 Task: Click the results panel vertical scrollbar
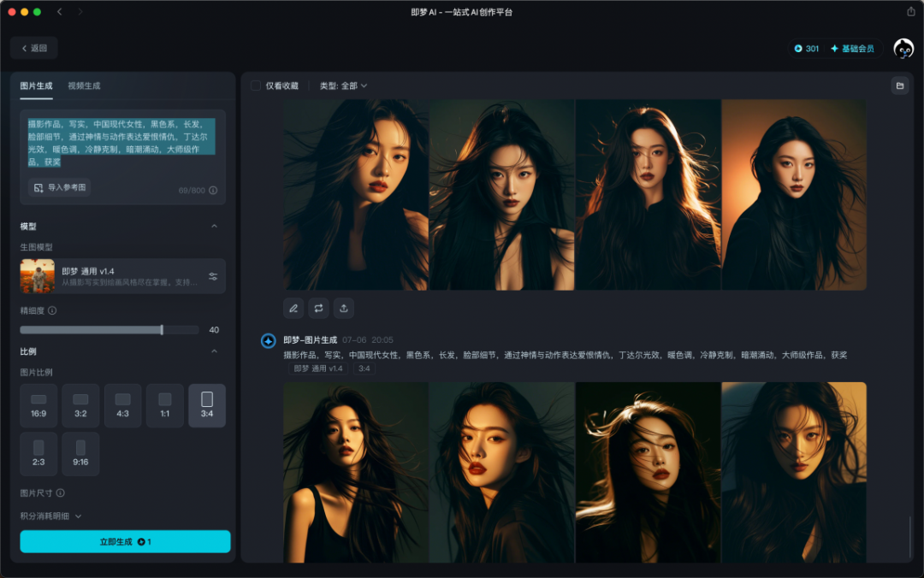click(909, 537)
